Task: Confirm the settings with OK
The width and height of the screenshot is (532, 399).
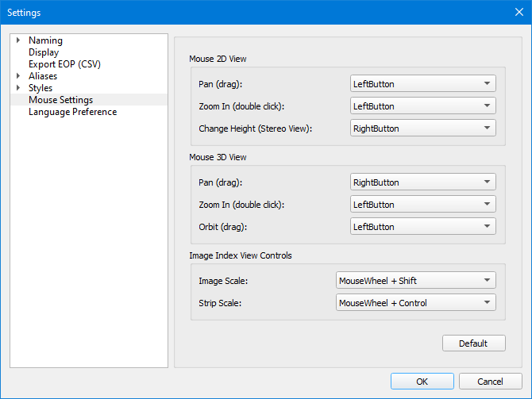Action: click(x=422, y=381)
